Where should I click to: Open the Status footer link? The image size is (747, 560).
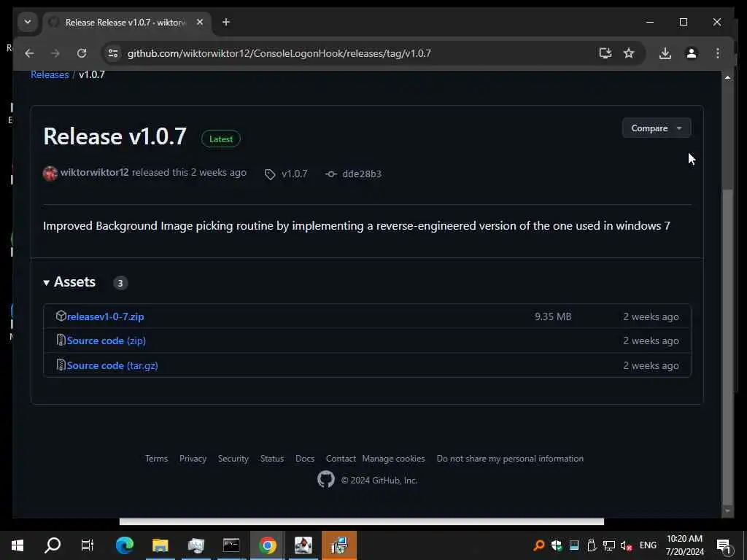click(x=272, y=459)
